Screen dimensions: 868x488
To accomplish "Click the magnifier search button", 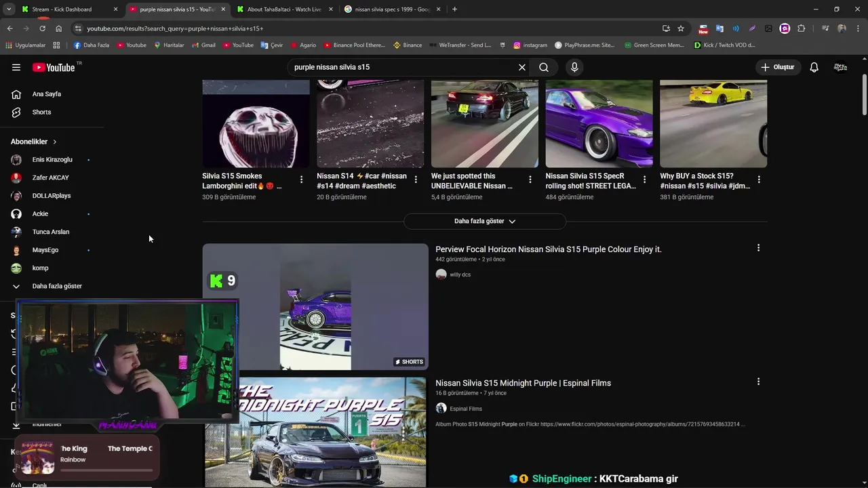I will (x=544, y=67).
